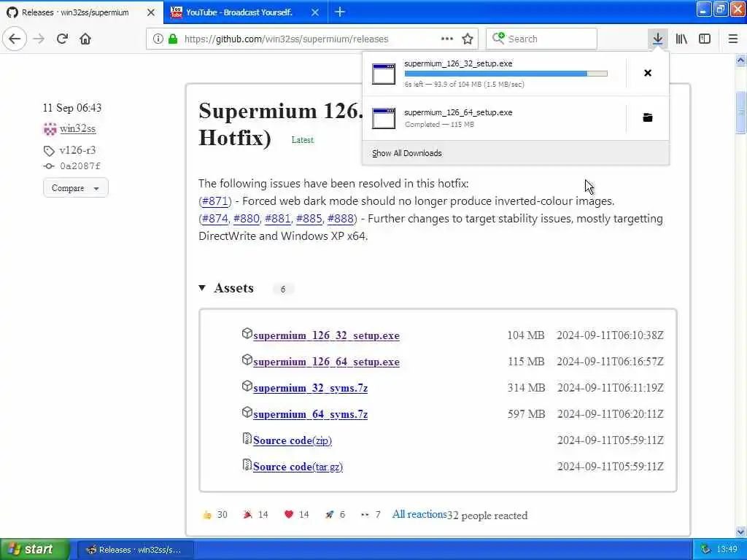Viewport: 747px width, 560px height.
Task: Click the v126-r3 tag
Action: (77, 150)
